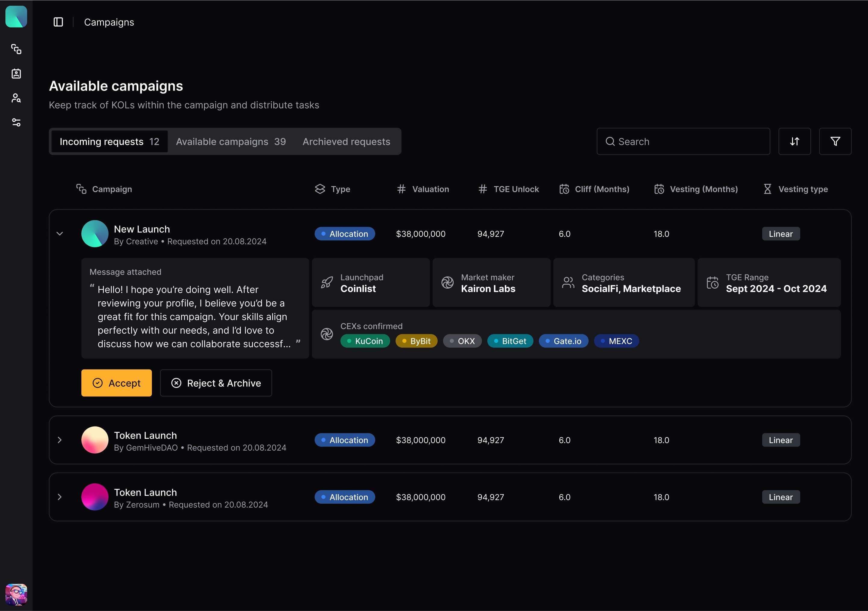Click the Cliff (Months) calendar icon
Image resolution: width=868 pixels, height=611 pixels.
[564, 189]
